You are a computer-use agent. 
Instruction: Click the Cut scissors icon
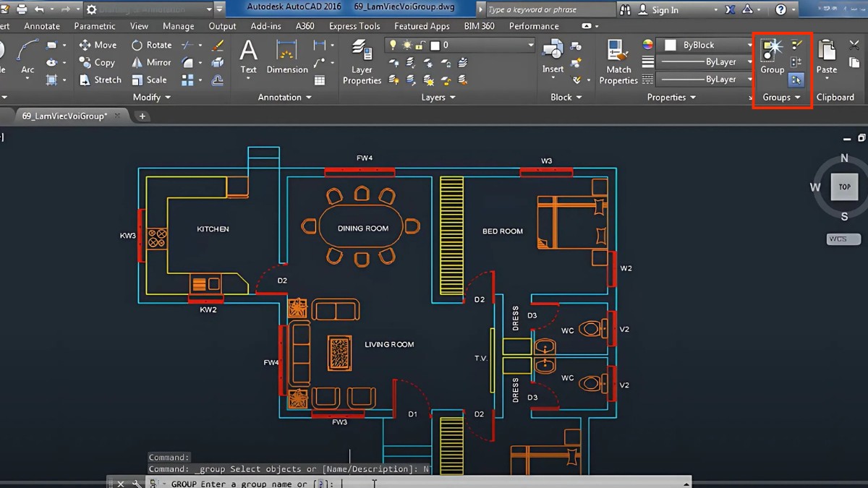coord(854,46)
